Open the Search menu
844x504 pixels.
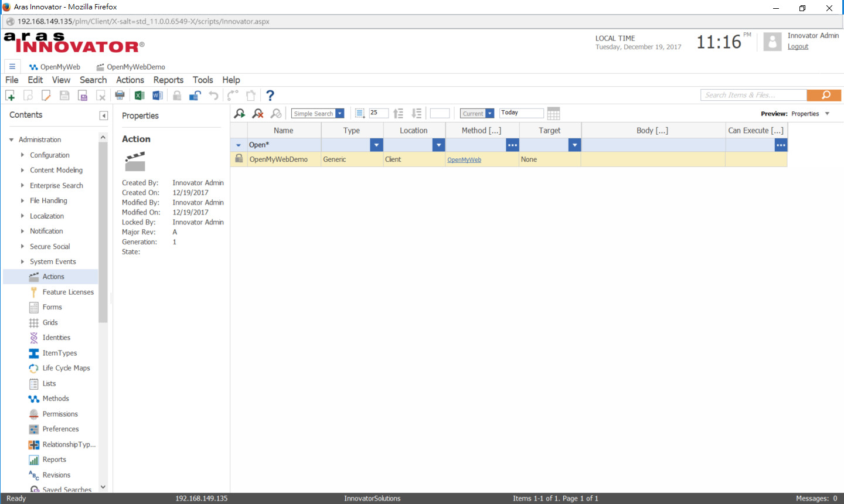[x=93, y=80]
